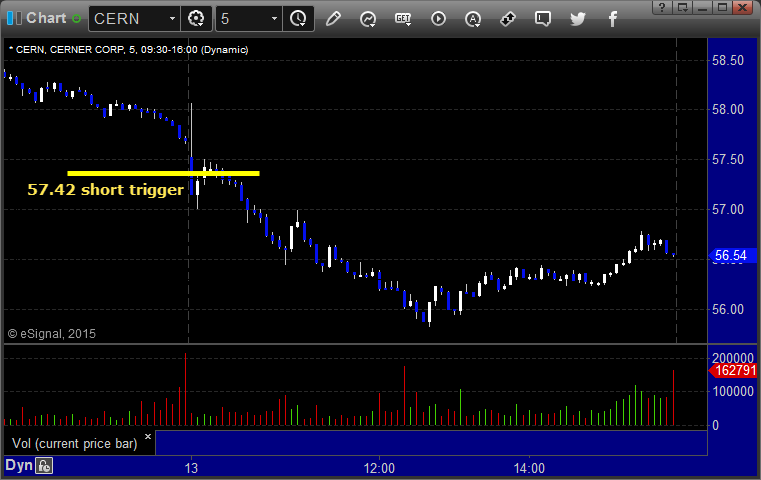Click the bar replay play icon

[x=438, y=19]
